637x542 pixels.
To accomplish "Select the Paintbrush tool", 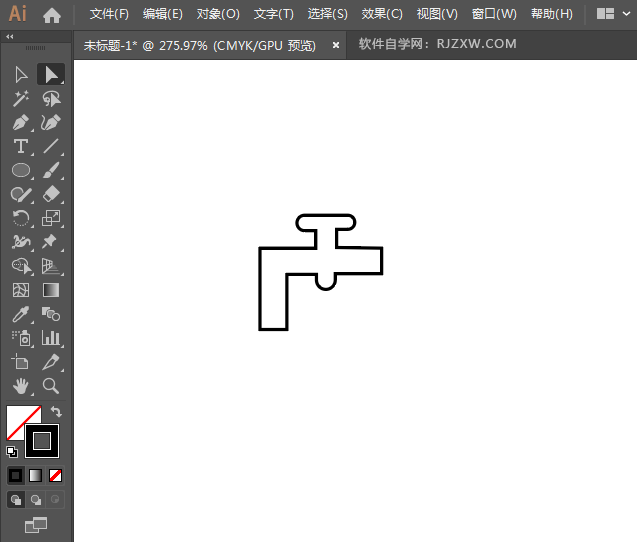I will (x=51, y=171).
